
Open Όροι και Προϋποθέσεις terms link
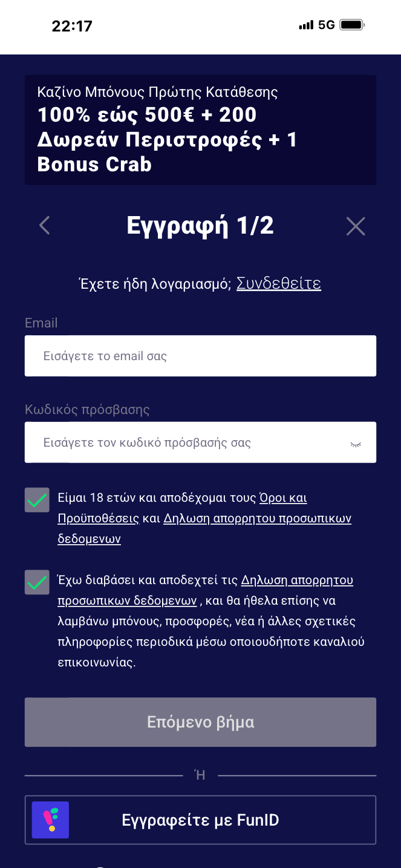click(x=282, y=498)
